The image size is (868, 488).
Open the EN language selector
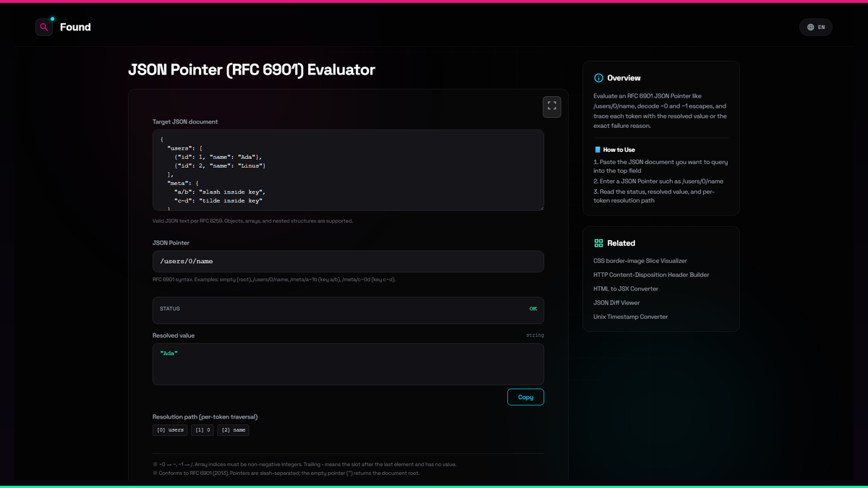pyautogui.click(x=816, y=27)
